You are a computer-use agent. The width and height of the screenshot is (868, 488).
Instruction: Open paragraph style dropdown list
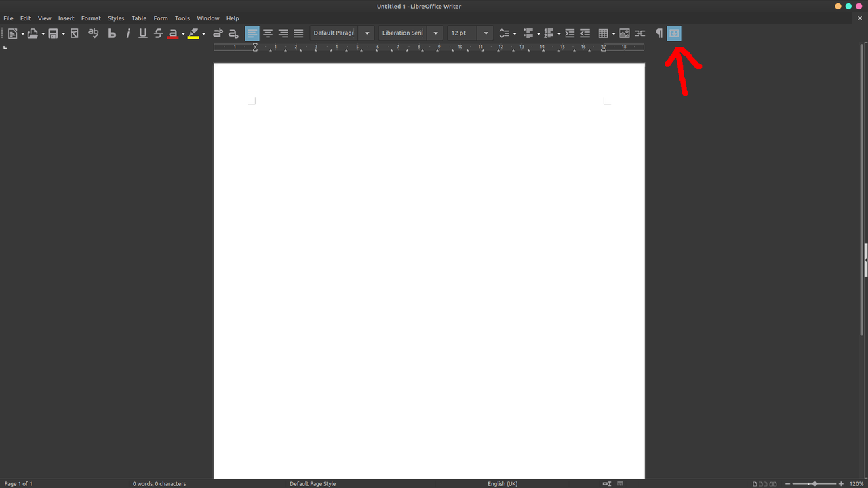[367, 33]
